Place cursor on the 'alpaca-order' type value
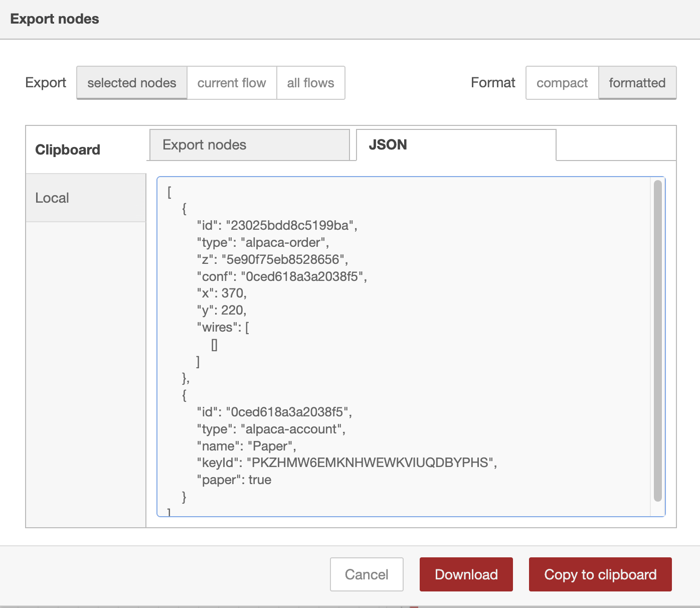 [285, 243]
